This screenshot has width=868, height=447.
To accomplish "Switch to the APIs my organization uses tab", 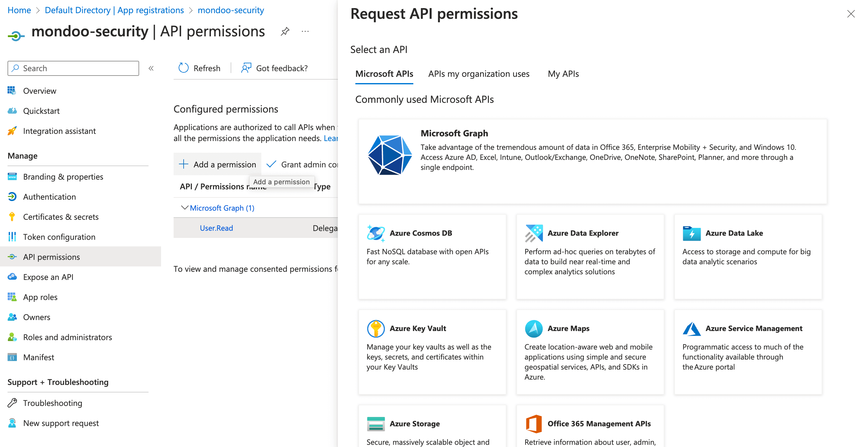I will [x=478, y=73].
